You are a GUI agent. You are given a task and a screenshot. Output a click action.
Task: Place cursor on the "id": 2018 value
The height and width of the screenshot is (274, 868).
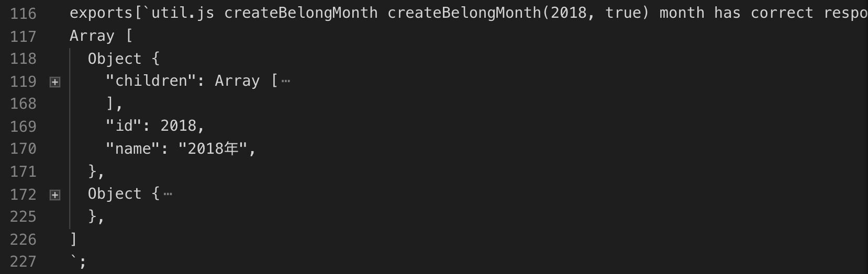(x=178, y=125)
